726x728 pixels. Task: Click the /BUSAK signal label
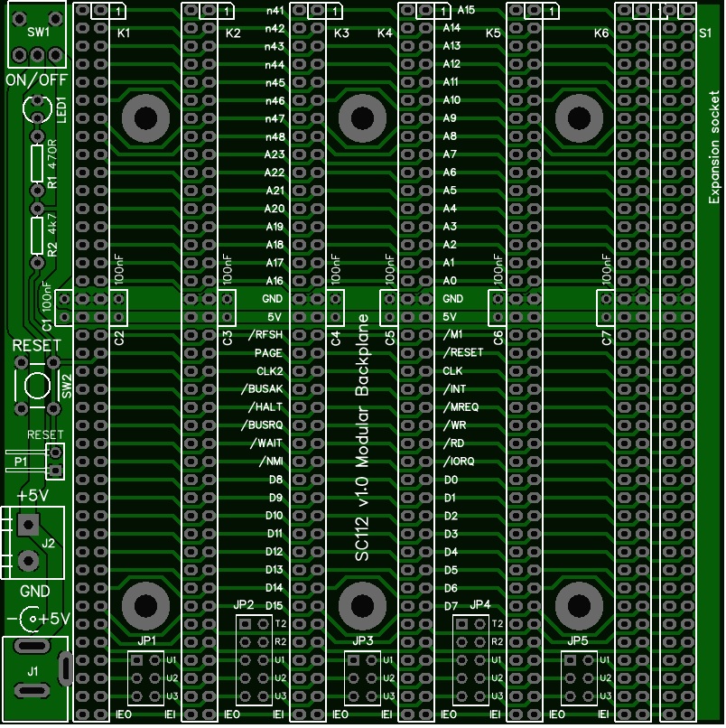(262, 389)
